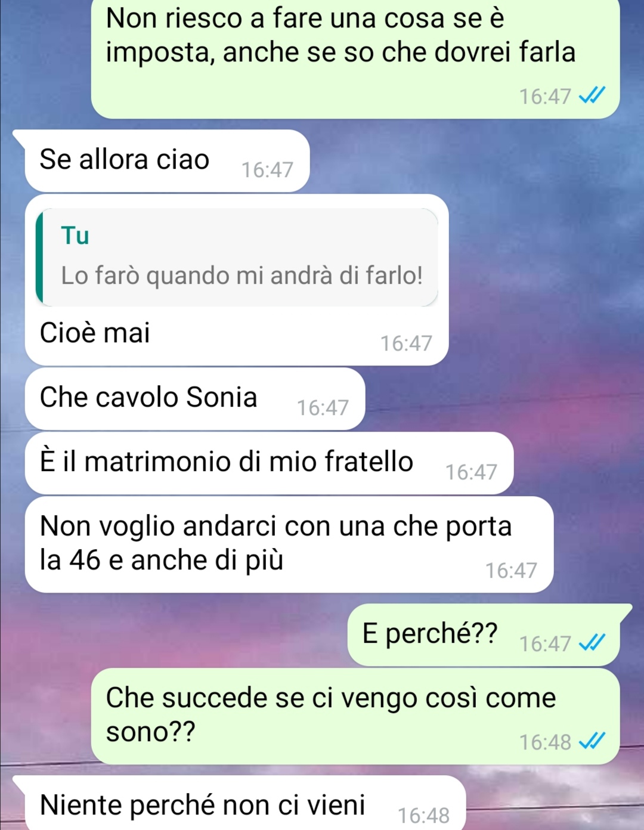Tap the timestamp under 'la 46 e anche di più'
Viewport: 644px width, 830px height.
(x=511, y=570)
